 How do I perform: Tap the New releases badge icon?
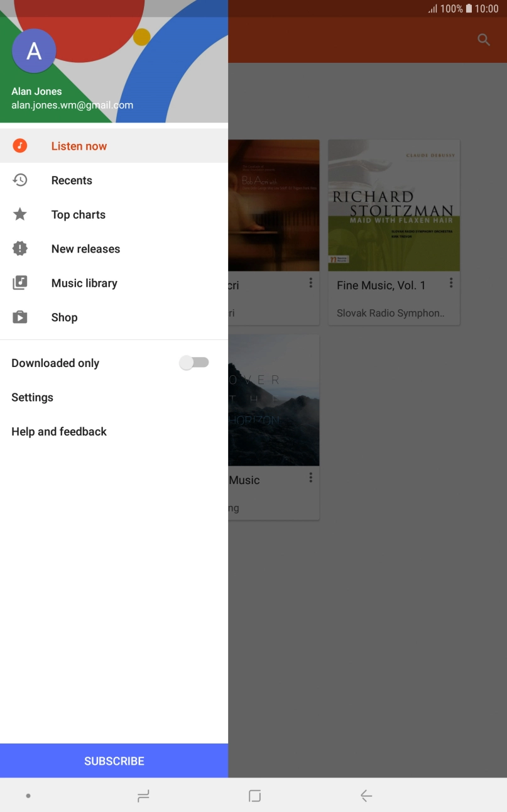20,249
